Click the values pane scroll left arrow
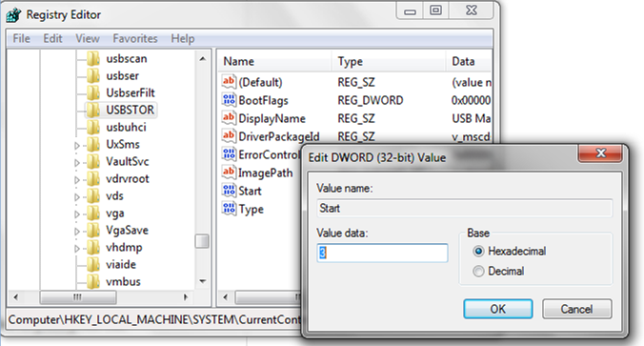644x346 pixels. pyautogui.click(x=225, y=297)
